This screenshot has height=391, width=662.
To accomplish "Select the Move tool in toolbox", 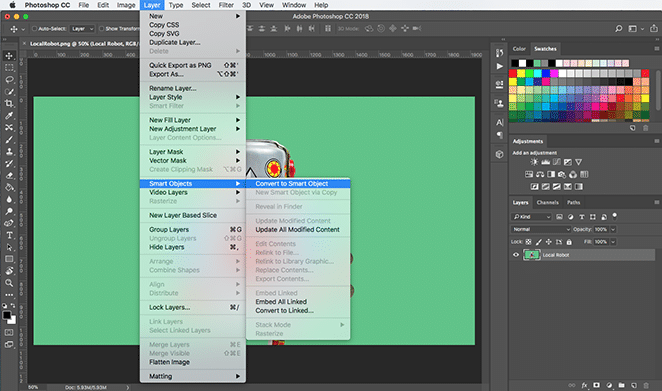I will 9,56.
